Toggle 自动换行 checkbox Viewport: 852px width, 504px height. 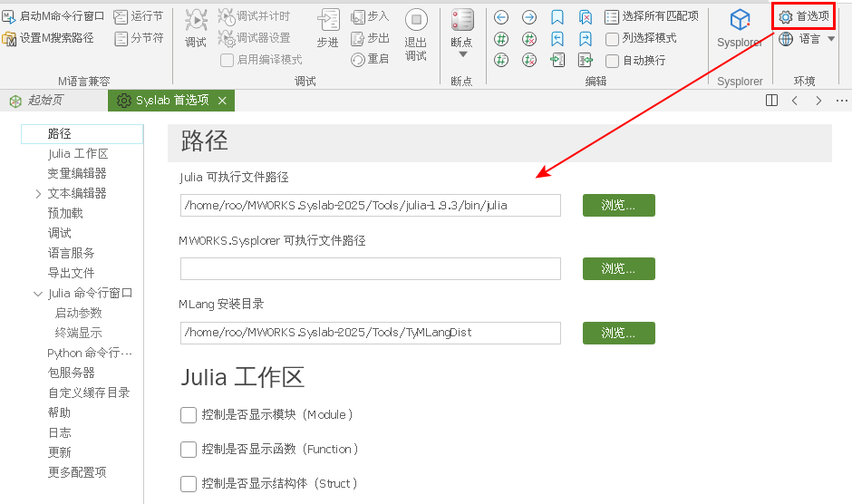point(613,61)
